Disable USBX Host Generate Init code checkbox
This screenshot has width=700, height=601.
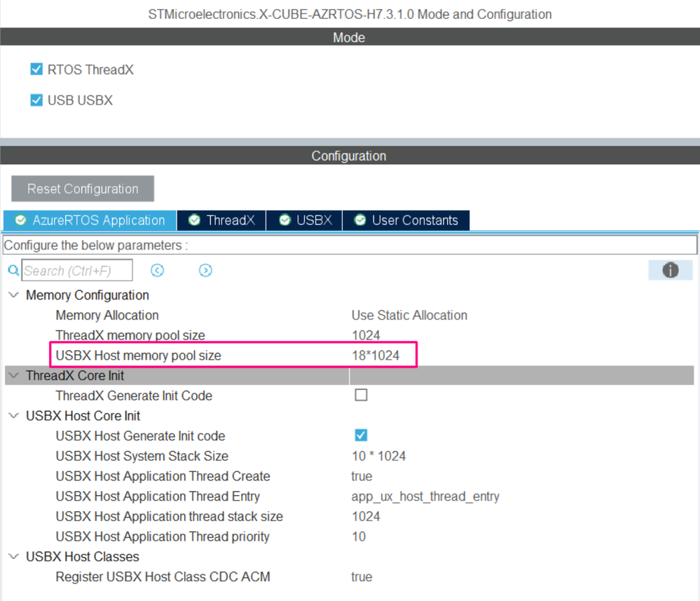pyautogui.click(x=361, y=435)
